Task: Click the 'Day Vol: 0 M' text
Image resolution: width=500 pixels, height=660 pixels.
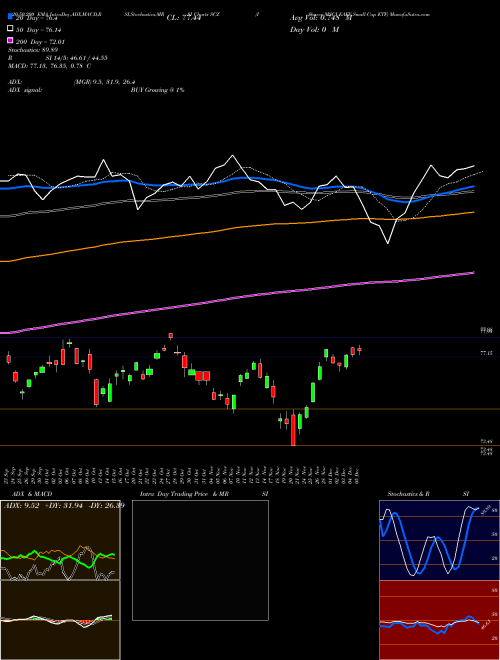Action: coord(314,30)
